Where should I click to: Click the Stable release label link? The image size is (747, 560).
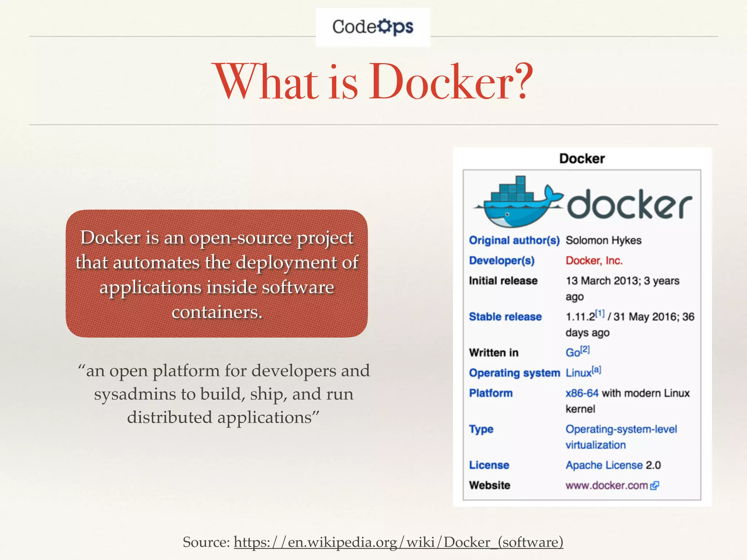505,317
